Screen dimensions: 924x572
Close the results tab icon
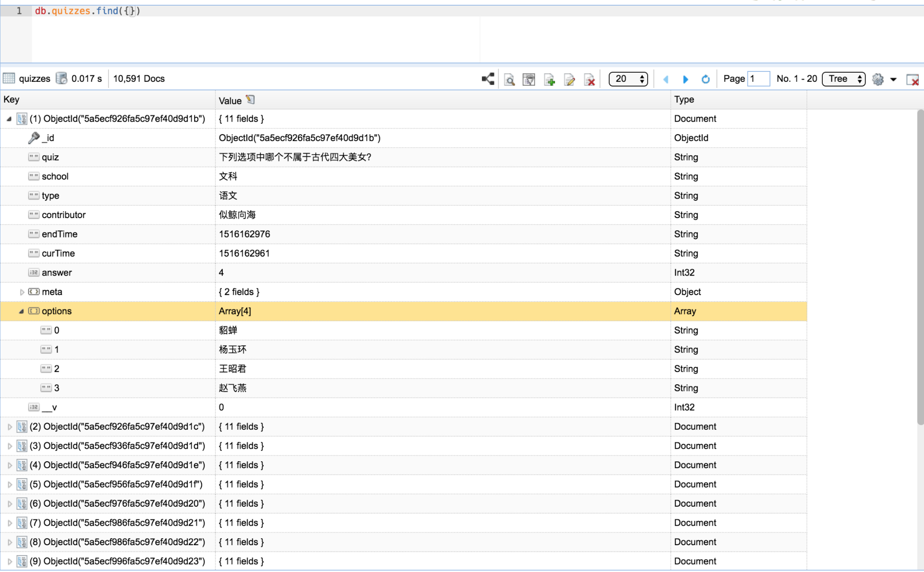912,80
